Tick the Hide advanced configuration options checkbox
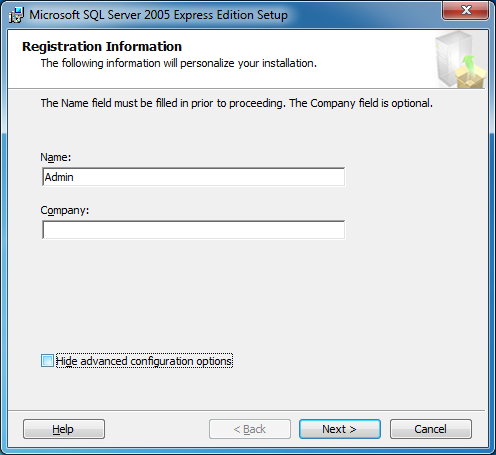This screenshot has height=455, width=496. pos(47,361)
